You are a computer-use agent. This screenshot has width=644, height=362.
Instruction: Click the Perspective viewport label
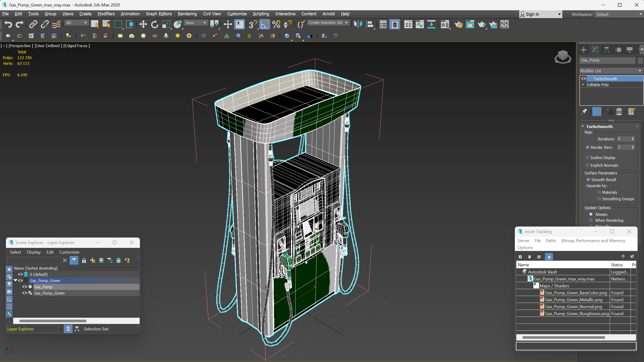pyautogui.click(x=21, y=46)
